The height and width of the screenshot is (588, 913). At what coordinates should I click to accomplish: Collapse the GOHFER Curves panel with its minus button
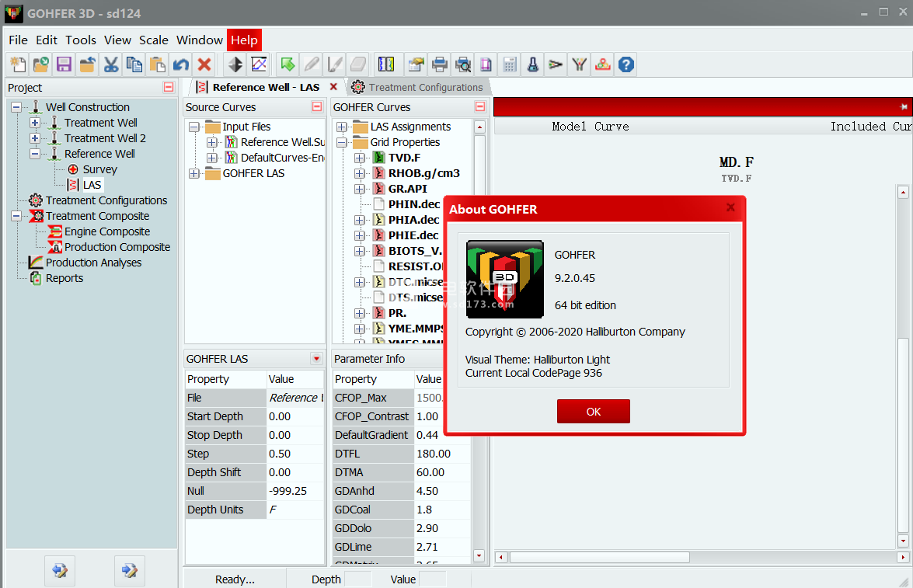480,106
